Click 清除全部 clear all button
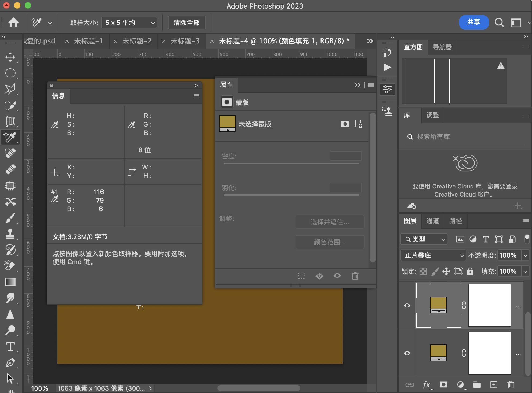 point(187,23)
